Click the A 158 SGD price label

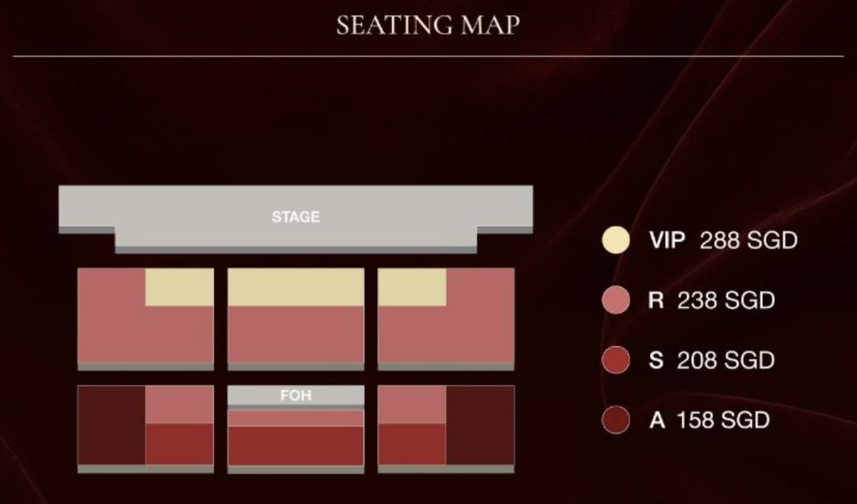pyautogui.click(x=709, y=420)
